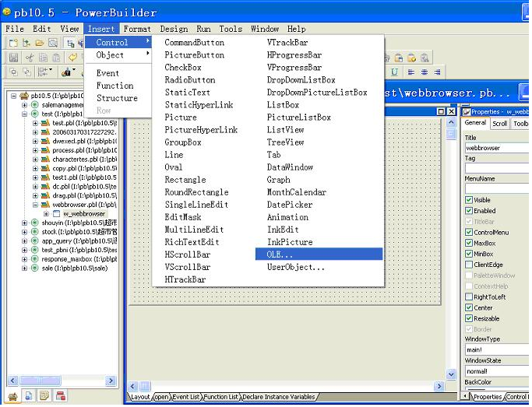
Task: Open the control palette dropdown arrow
Action: click(x=74, y=70)
